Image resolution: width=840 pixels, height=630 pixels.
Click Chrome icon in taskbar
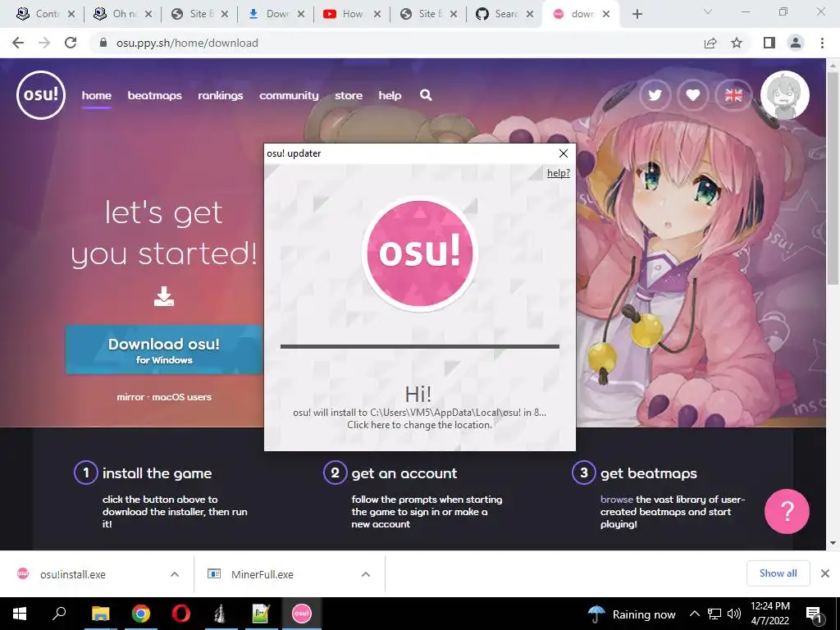point(141,614)
